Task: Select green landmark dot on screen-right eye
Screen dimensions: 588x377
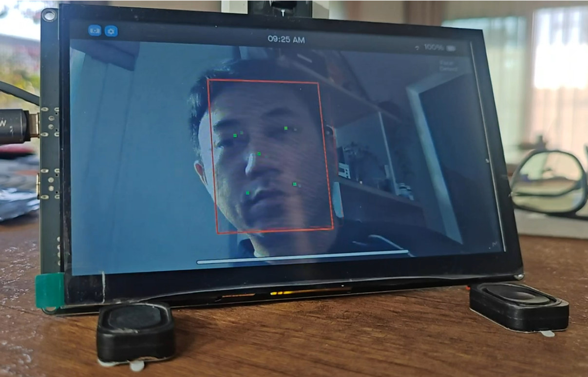Action: (286, 128)
